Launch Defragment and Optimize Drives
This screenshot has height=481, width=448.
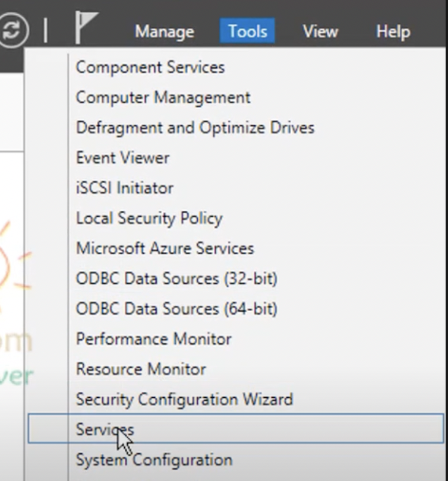[x=194, y=127]
